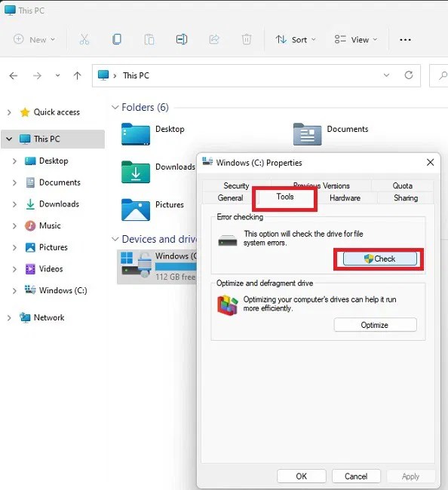
Task: Click the Share icon in toolbar
Action: tap(214, 39)
